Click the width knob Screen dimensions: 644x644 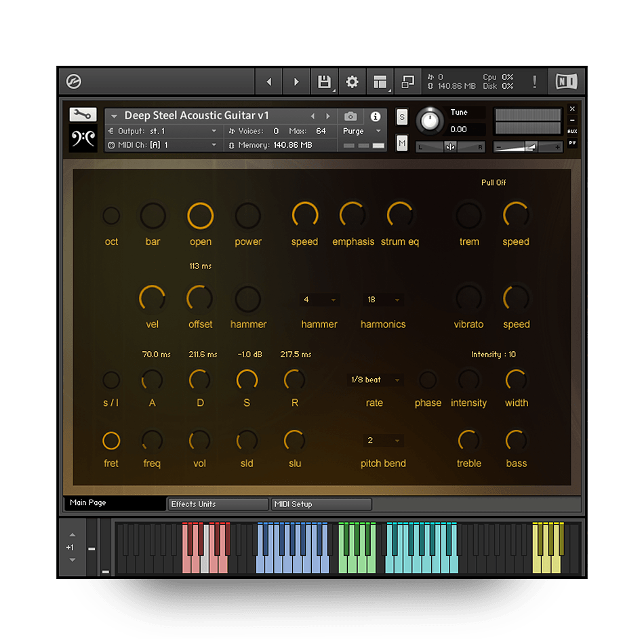pos(516,380)
